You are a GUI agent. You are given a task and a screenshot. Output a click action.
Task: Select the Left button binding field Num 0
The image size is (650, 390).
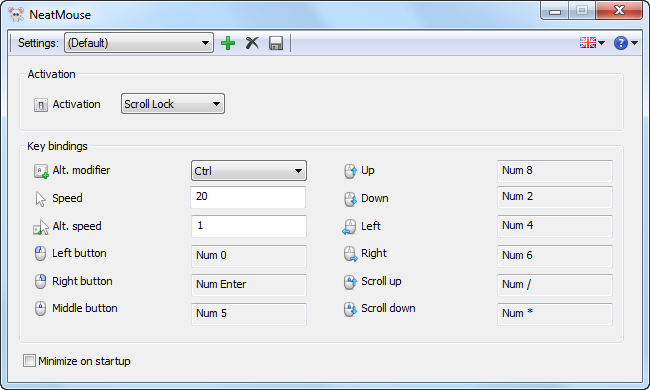[x=249, y=256]
